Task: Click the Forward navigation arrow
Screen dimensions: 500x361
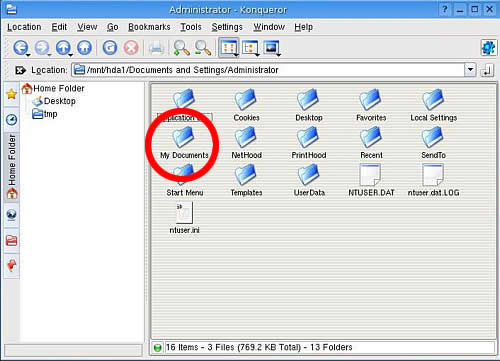Action: coord(42,47)
